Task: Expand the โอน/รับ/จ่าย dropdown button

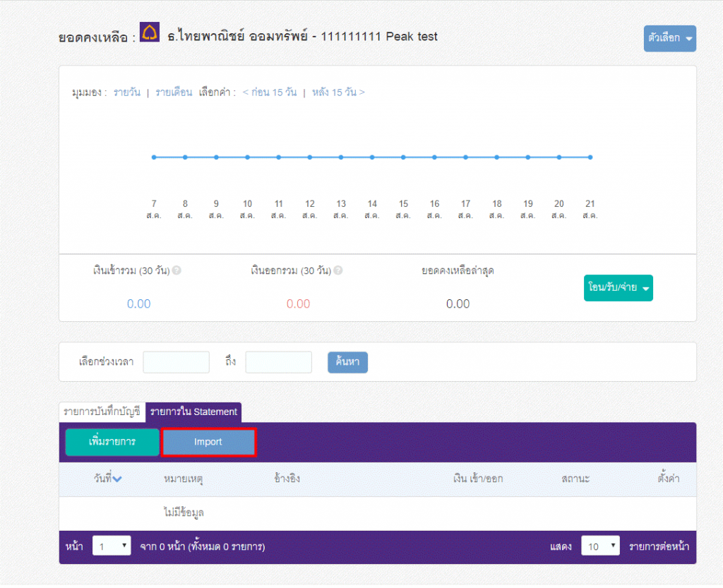Action: coord(619,287)
